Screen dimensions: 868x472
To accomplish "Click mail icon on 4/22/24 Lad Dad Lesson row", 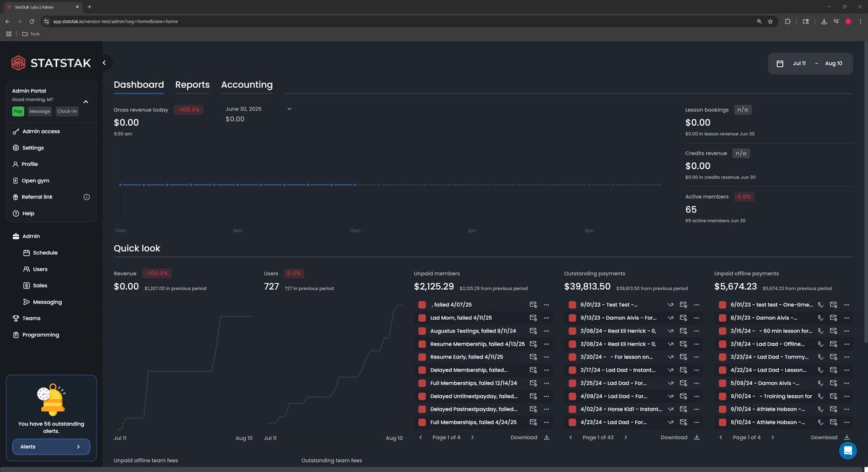I will (833, 370).
